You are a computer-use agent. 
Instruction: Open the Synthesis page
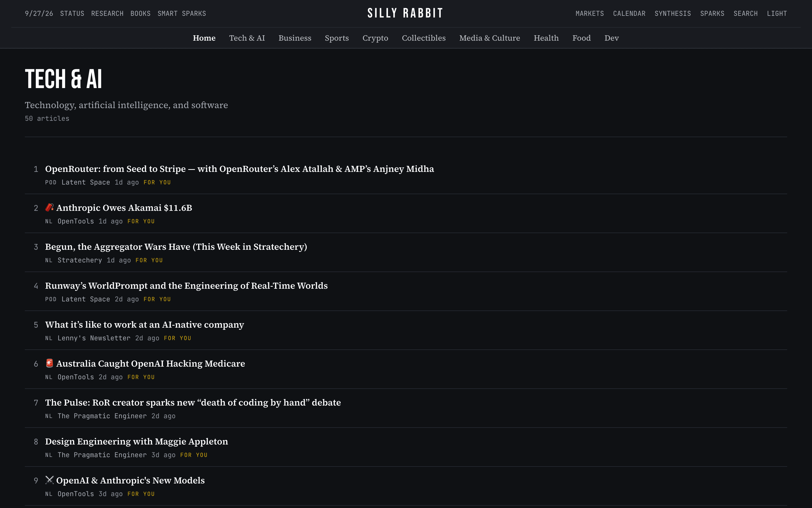[672, 14]
